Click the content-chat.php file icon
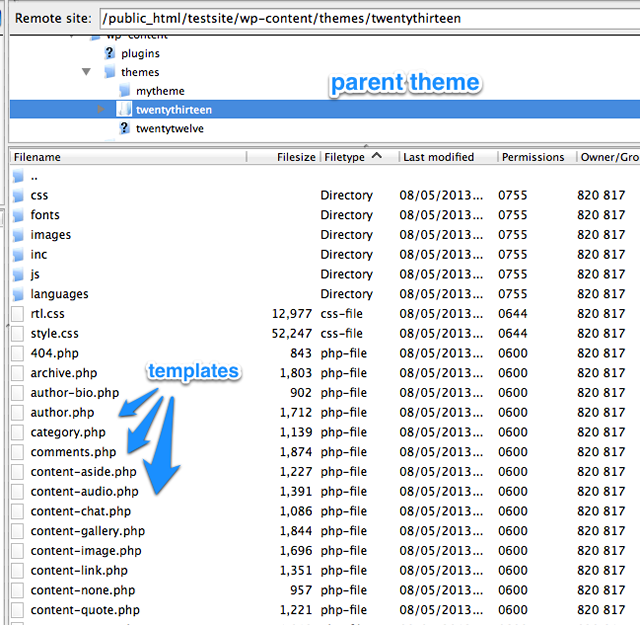The image size is (640, 625). point(18,511)
